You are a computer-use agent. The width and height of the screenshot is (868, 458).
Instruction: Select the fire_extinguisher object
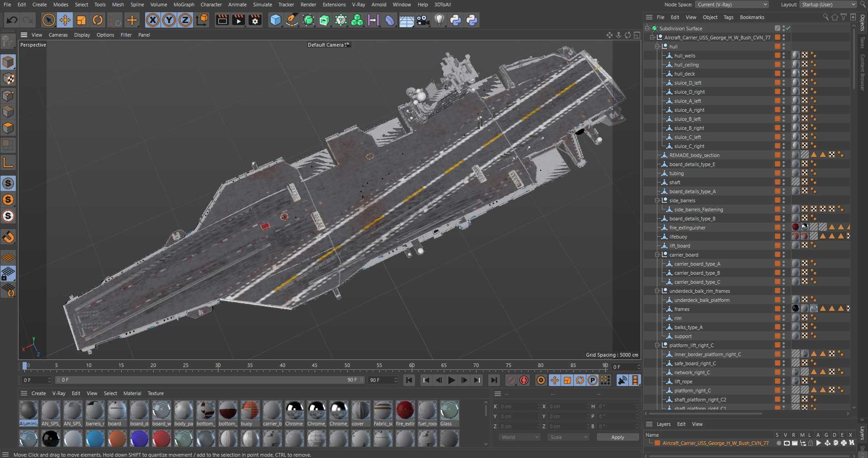pyautogui.click(x=687, y=228)
